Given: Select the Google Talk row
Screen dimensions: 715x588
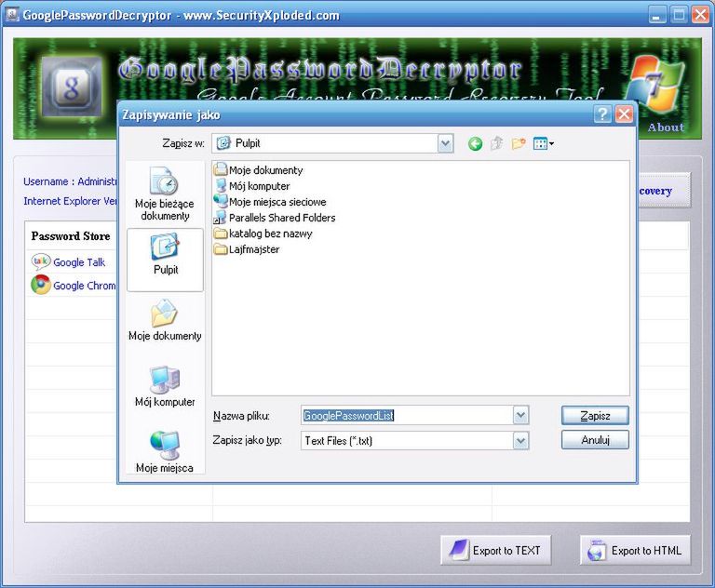Looking at the screenshot, I should click(73, 262).
